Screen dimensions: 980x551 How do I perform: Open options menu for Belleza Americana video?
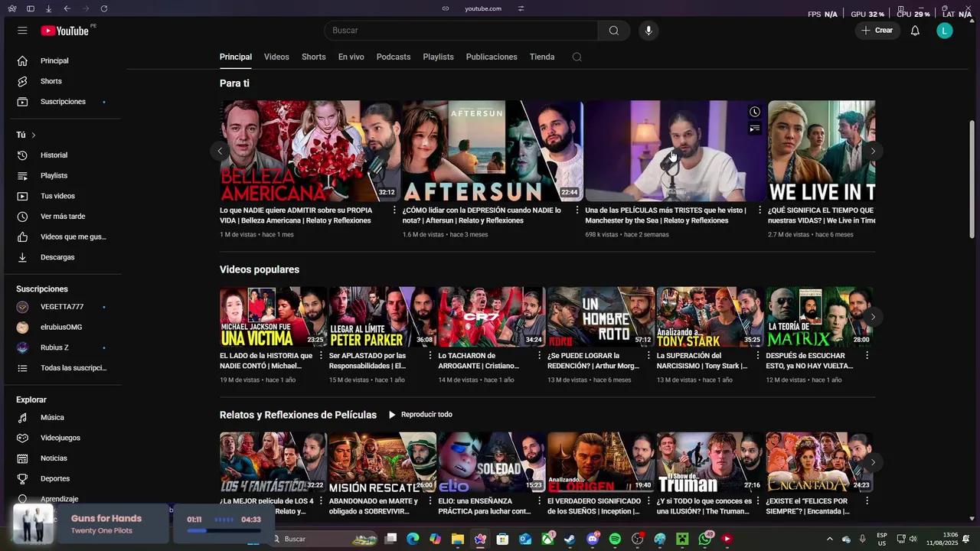pos(395,210)
